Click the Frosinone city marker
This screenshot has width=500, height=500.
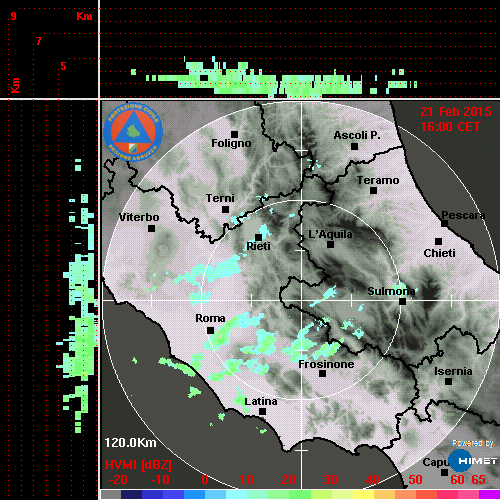(x=322, y=373)
